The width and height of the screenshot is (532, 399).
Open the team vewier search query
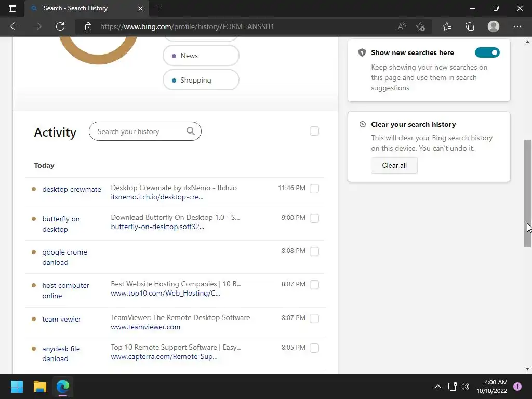point(61,320)
